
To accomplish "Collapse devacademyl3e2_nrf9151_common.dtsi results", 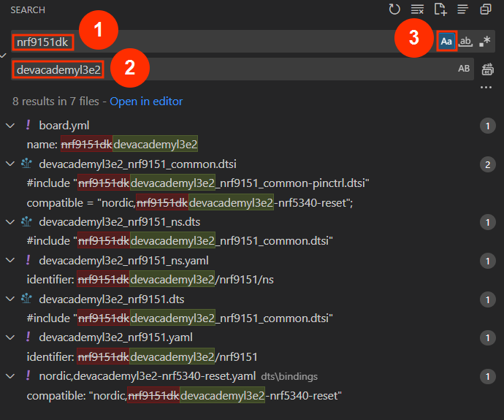I will (x=10, y=164).
